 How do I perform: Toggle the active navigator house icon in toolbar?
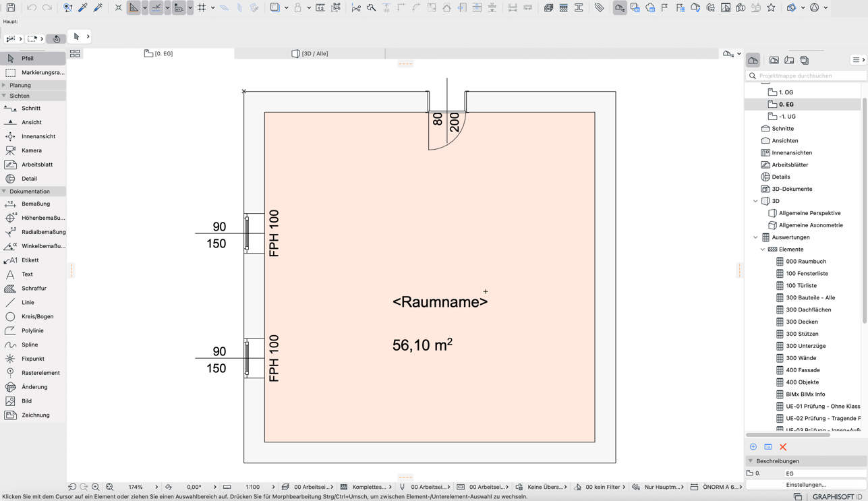(620, 8)
